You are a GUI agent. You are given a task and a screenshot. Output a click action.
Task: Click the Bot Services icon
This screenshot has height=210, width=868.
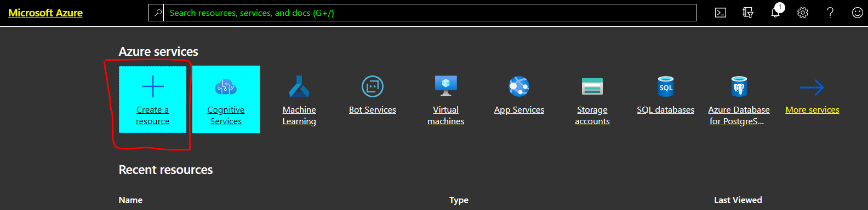click(x=373, y=86)
